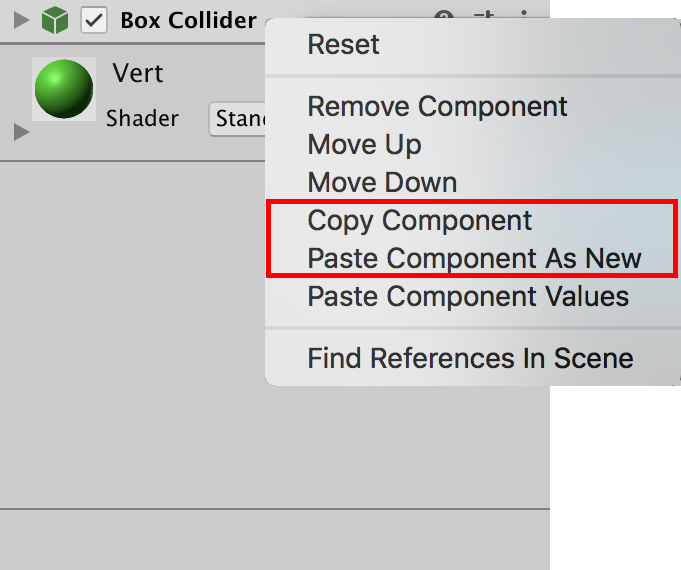The height and width of the screenshot is (570, 681).
Task: Select Remove Component in the menu
Action: click(x=437, y=106)
